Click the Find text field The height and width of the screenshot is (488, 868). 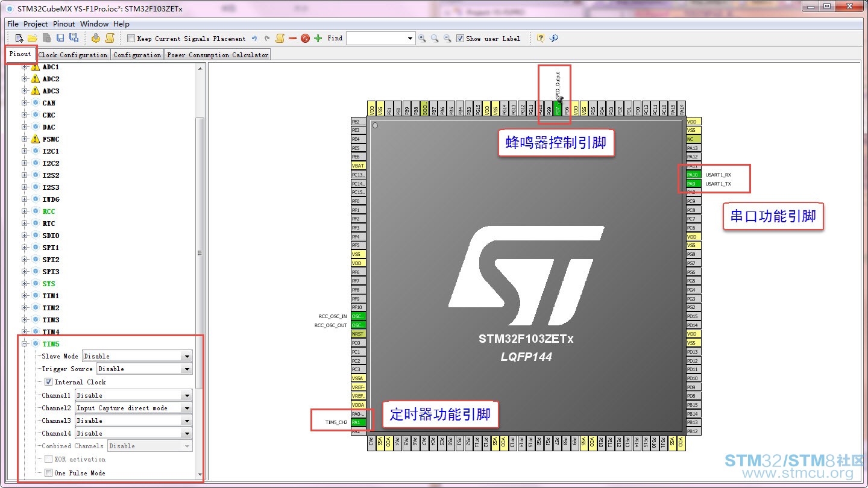point(376,39)
